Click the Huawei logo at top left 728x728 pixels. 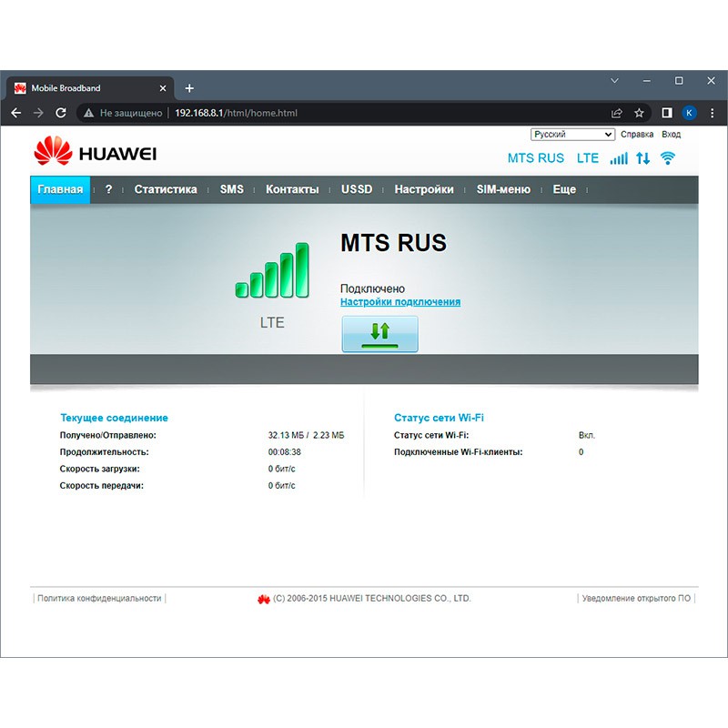tap(96, 152)
